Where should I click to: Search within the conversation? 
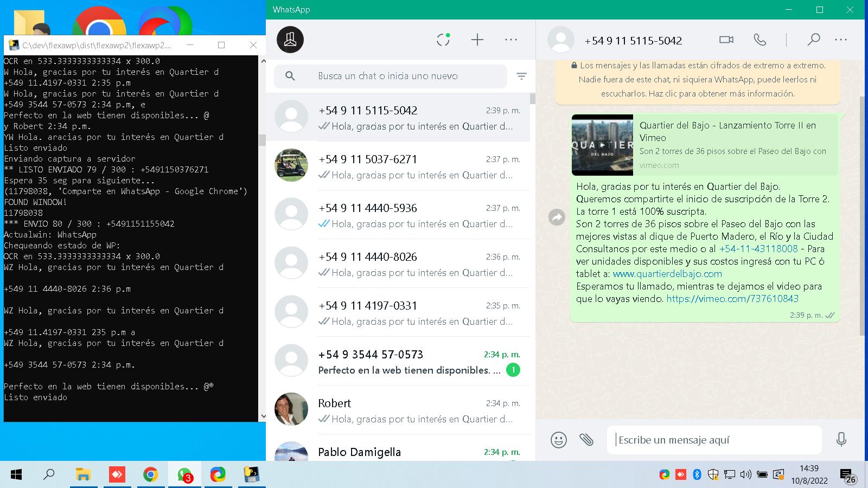tap(813, 40)
